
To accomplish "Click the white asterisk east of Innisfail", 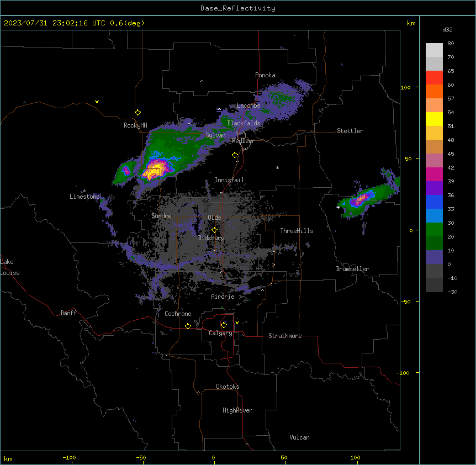I will pos(277,167).
